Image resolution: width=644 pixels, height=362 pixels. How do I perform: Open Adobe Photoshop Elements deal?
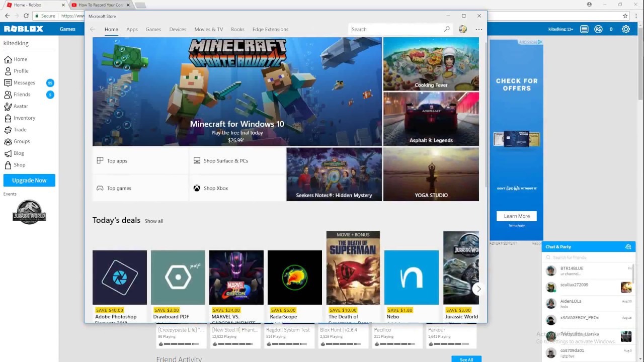pos(120,286)
